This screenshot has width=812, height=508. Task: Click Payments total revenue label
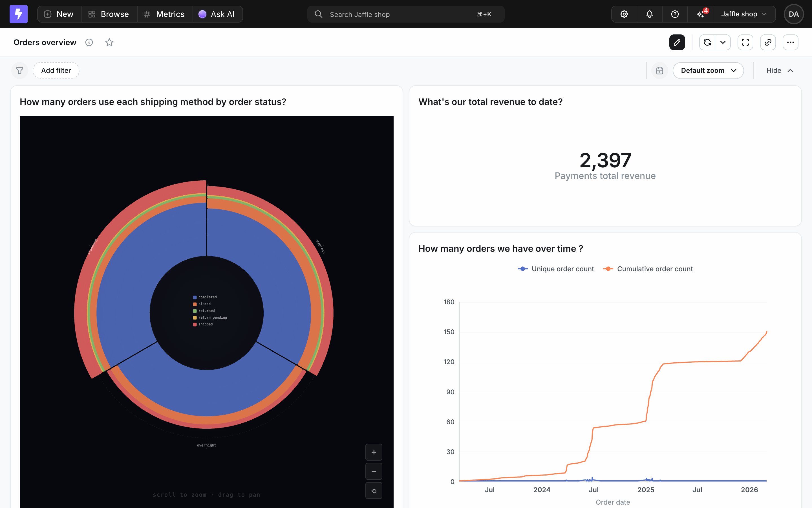[x=605, y=176]
